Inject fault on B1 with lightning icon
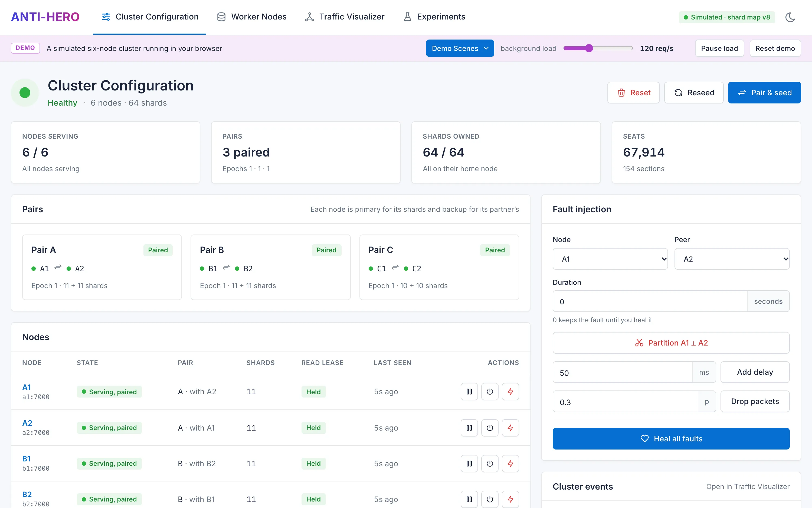Screen dimensions: 812x508 click(510, 463)
